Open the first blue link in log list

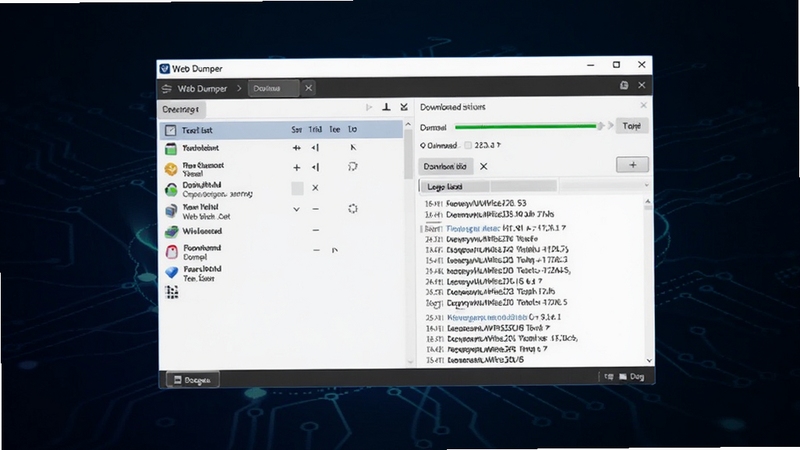pos(473,229)
